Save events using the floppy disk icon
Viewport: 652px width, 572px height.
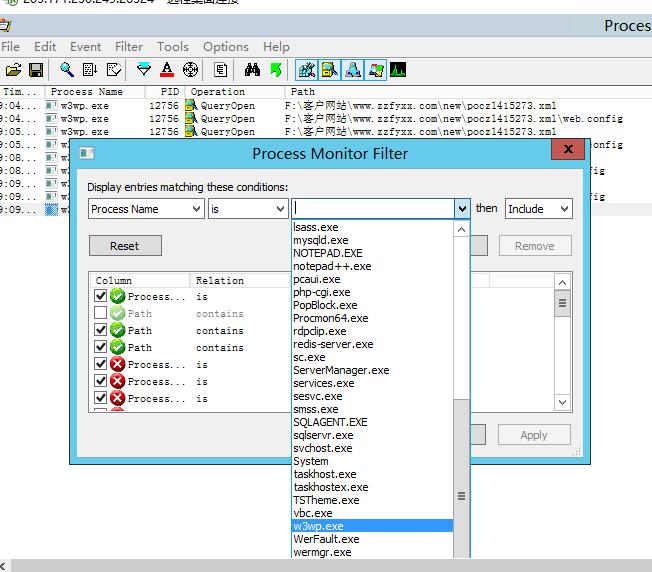point(36,70)
